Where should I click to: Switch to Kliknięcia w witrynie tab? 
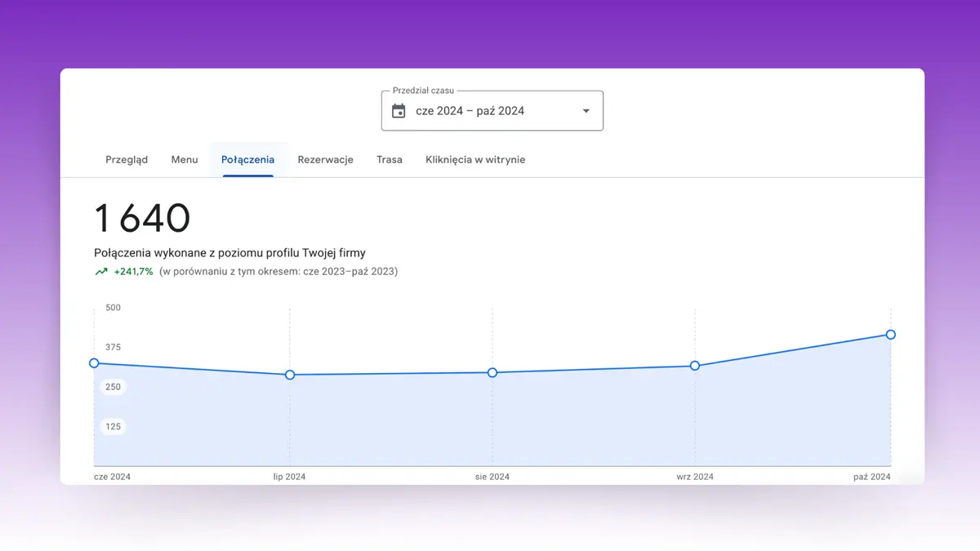tap(475, 160)
